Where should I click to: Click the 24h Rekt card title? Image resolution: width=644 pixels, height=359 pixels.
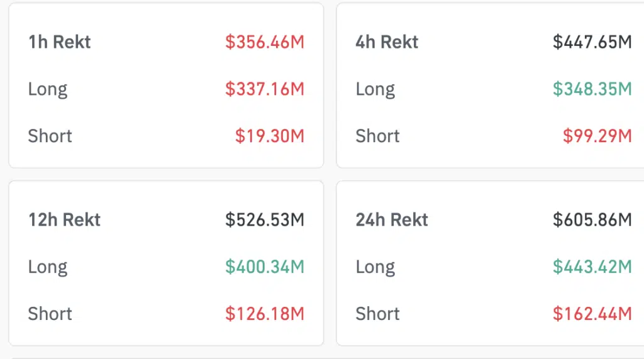pyautogui.click(x=392, y=219)
